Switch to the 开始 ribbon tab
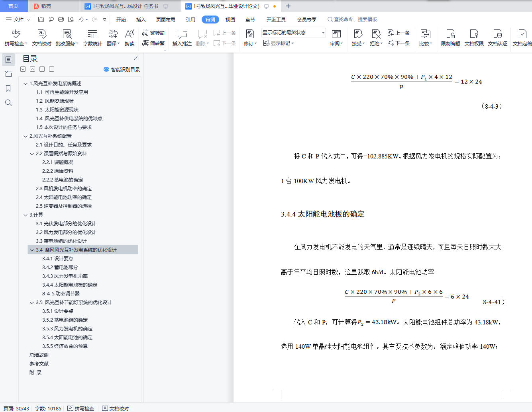 click(121, 20)
